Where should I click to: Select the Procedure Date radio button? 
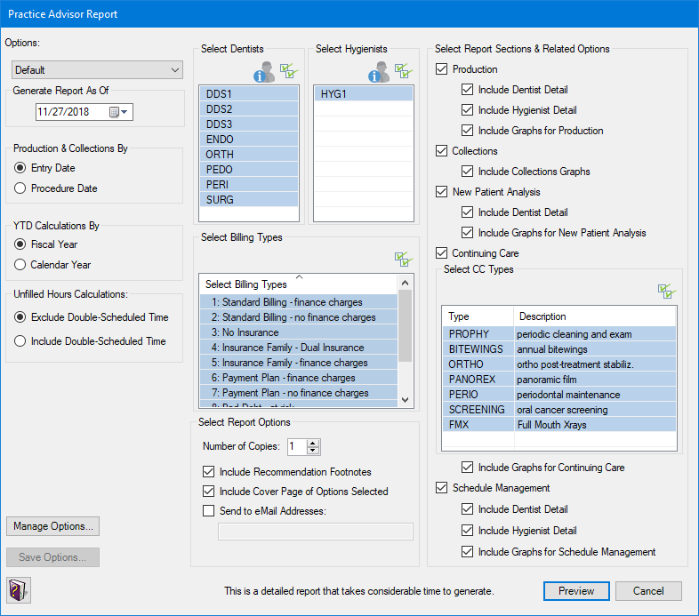tap(20, 188)
